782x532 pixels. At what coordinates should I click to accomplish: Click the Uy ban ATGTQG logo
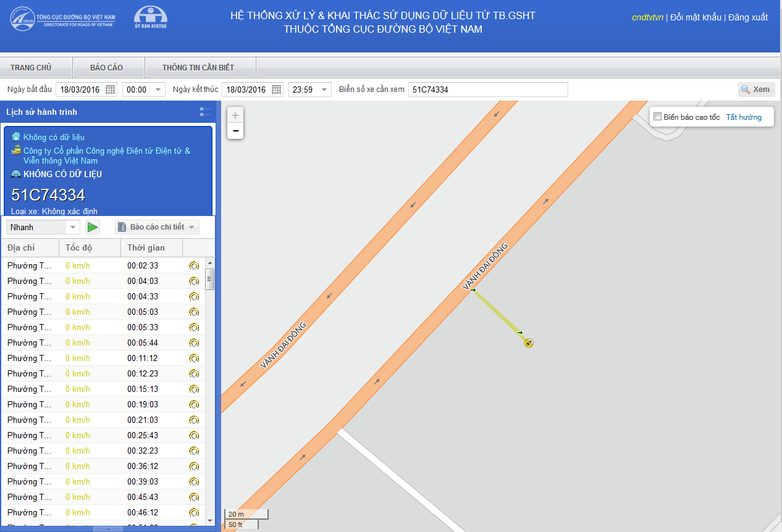150,17
